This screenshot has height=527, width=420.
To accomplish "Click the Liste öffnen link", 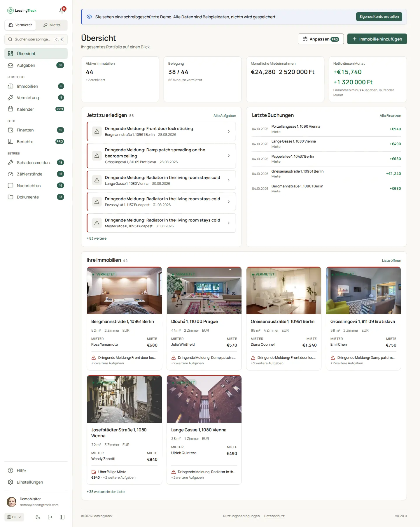I will [x=391, y=261].
